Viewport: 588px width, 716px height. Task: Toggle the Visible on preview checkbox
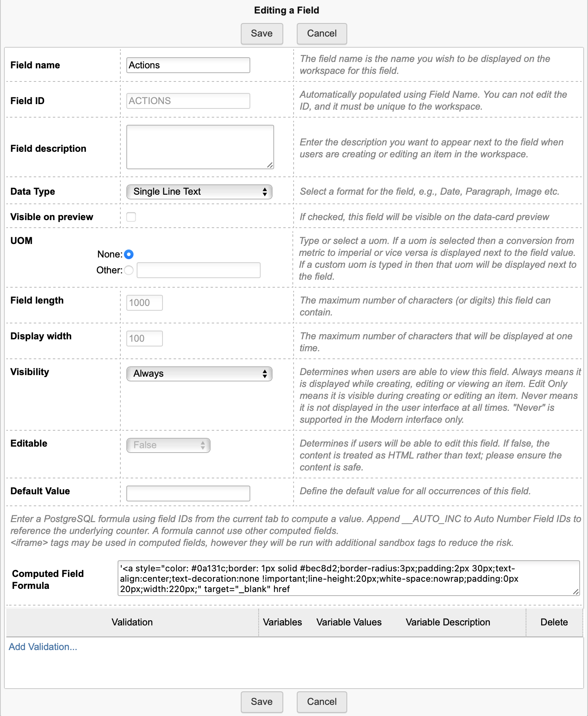131,217
